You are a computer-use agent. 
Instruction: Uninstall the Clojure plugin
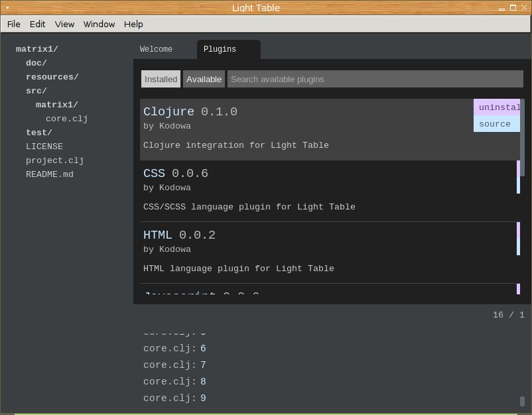[x=497, y=107]
